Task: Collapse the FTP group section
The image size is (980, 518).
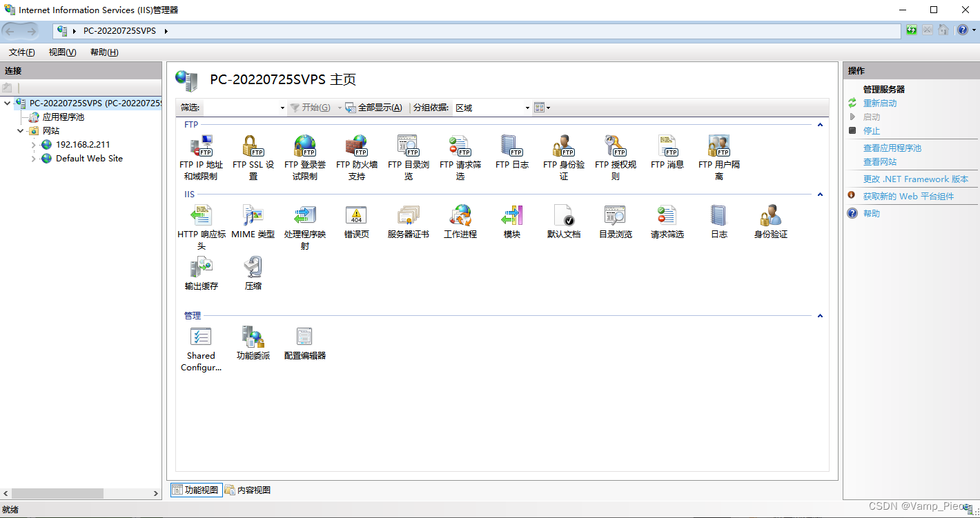Action: click(x=820, y=125)
